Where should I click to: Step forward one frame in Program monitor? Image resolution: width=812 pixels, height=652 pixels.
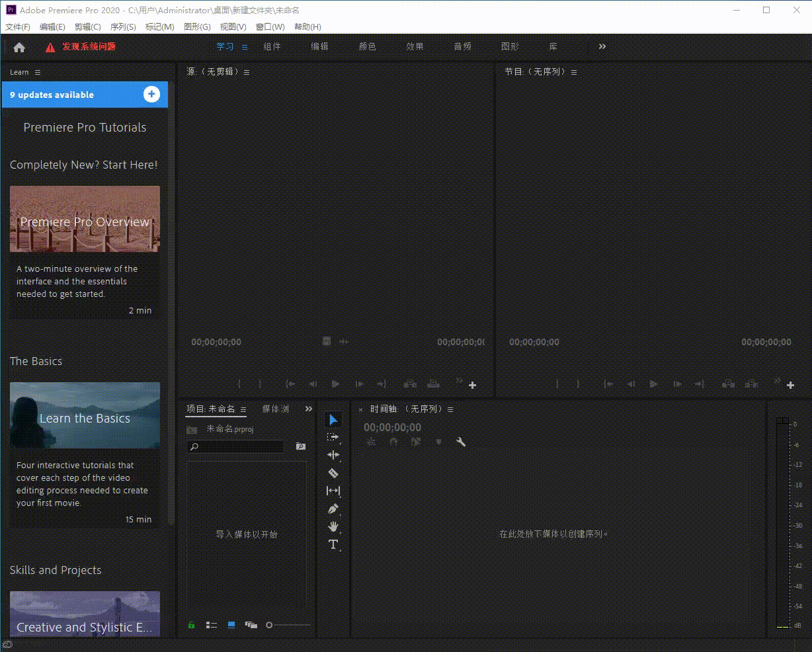point(677,384)
